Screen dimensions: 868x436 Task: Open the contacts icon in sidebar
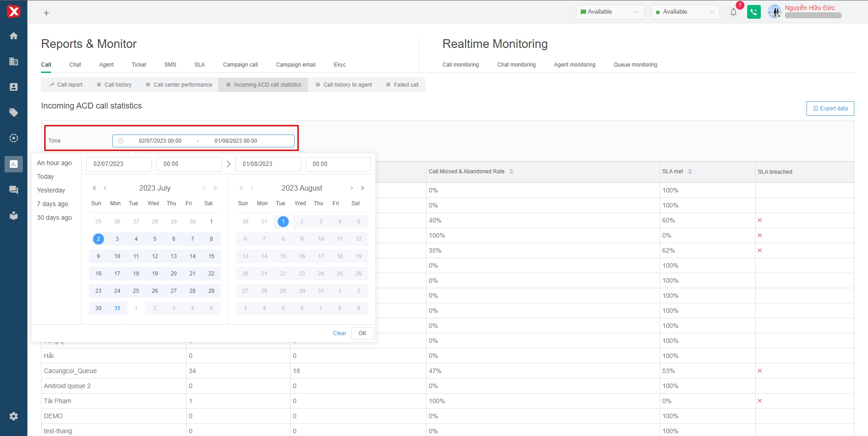[x=14, y=87]
